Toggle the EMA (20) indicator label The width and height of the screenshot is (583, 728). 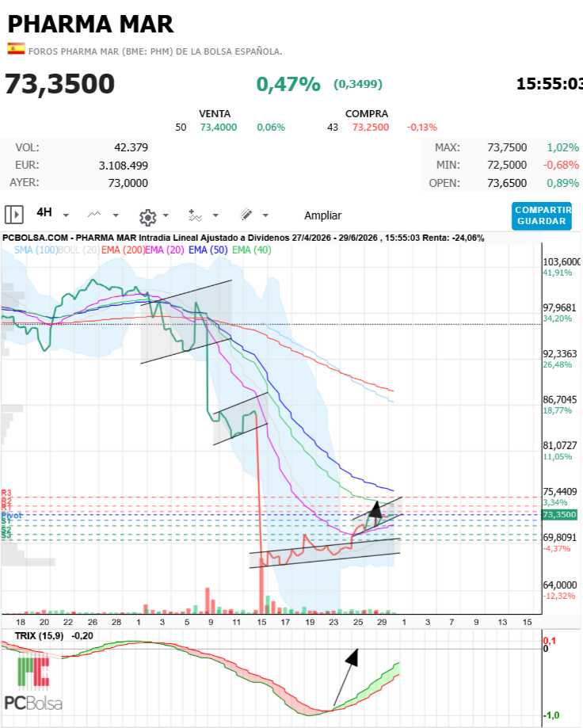click(x=165, y=250)
